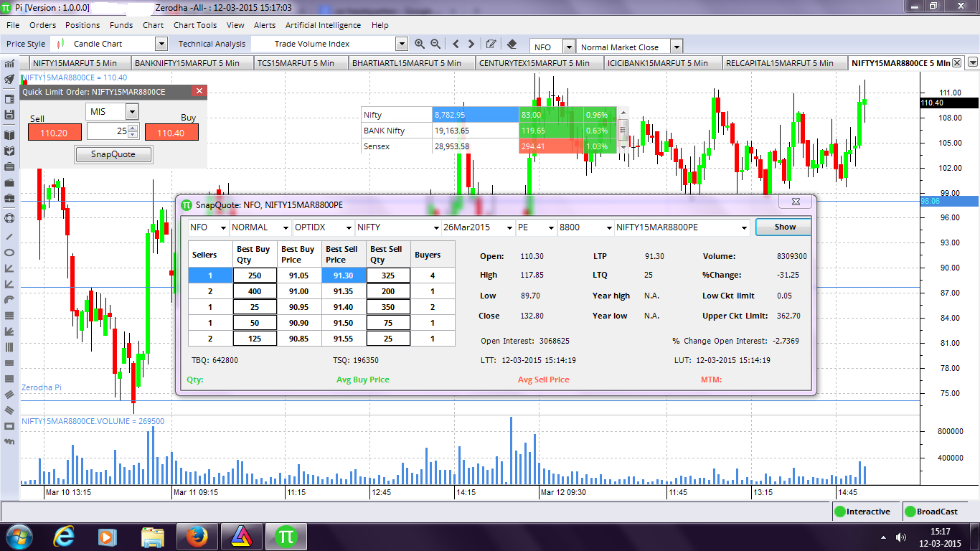
Task: Open Internet Explorer from the taskbar
Action: (64, 537)
